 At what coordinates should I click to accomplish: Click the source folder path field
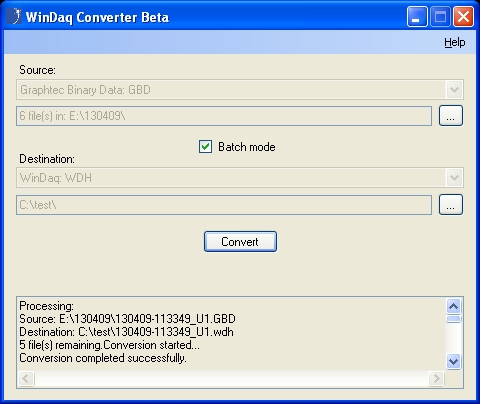pyautogui.click(x=224, y=116)
